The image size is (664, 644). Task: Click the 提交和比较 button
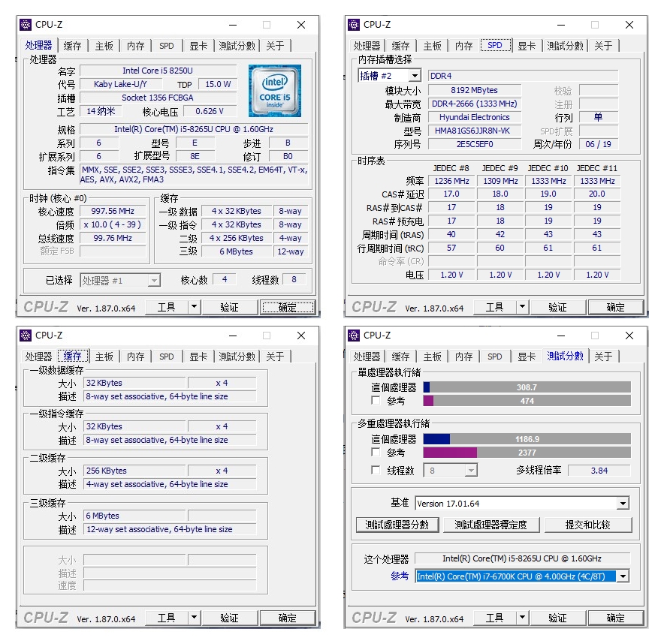[588, 525]
